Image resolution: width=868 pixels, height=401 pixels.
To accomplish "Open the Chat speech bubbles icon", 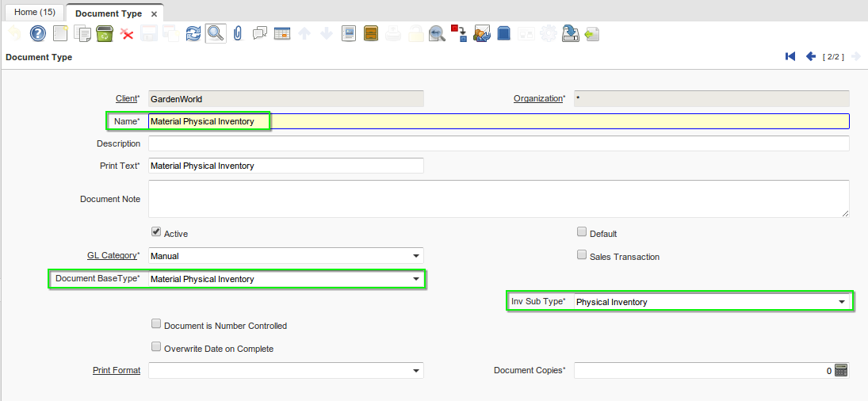I will tap(259, 33).
